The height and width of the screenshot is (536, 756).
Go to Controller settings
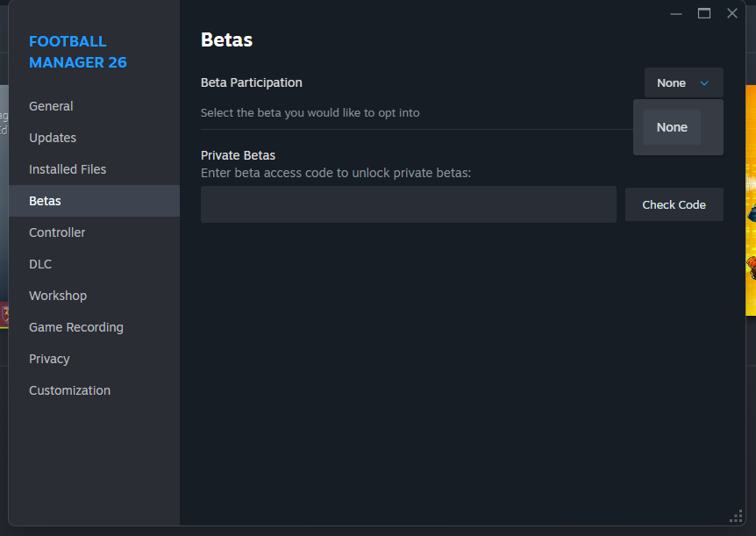coord(57,232)
